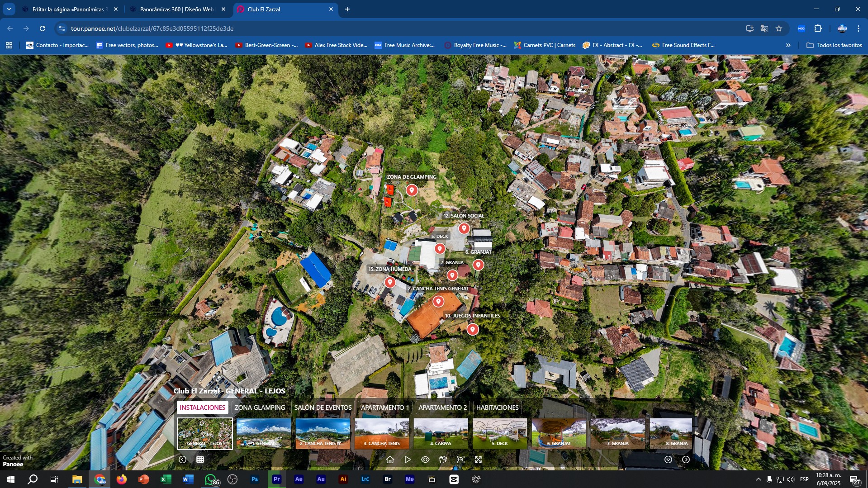868x488 pixels.
Task: Enable VR headset mode icon
Action: 443,460
